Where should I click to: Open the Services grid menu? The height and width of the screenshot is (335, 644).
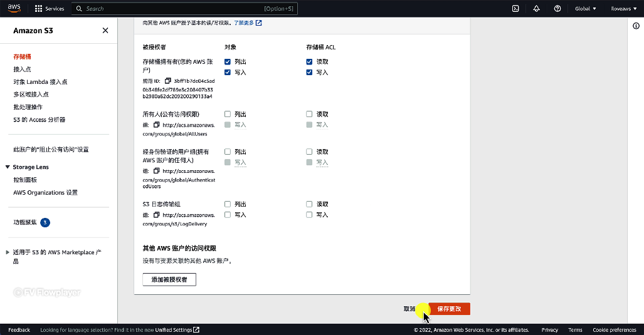[x=50, y=9]
